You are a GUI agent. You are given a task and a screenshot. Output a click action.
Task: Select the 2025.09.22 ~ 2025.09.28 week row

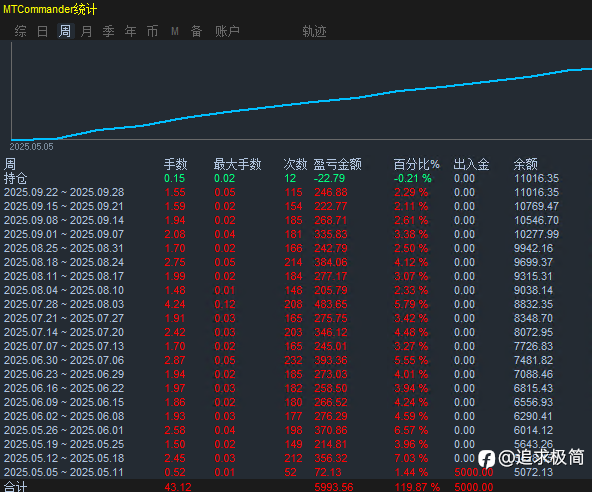[296, 192]
